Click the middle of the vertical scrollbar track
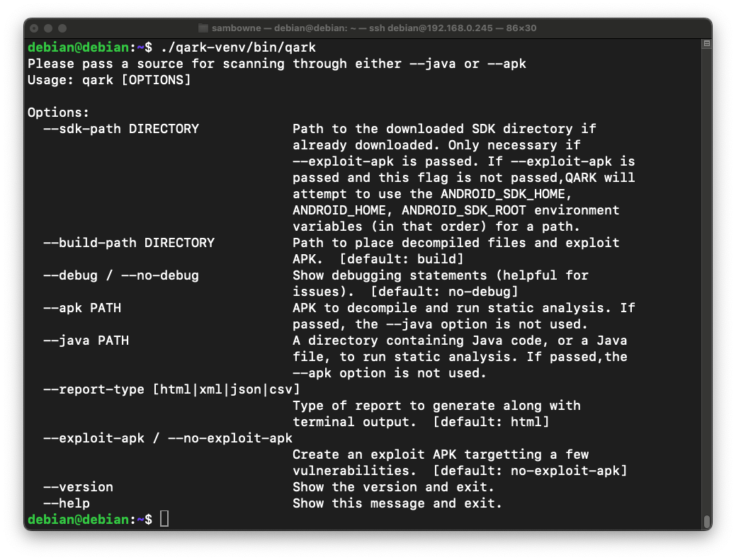 pos(706,283)
